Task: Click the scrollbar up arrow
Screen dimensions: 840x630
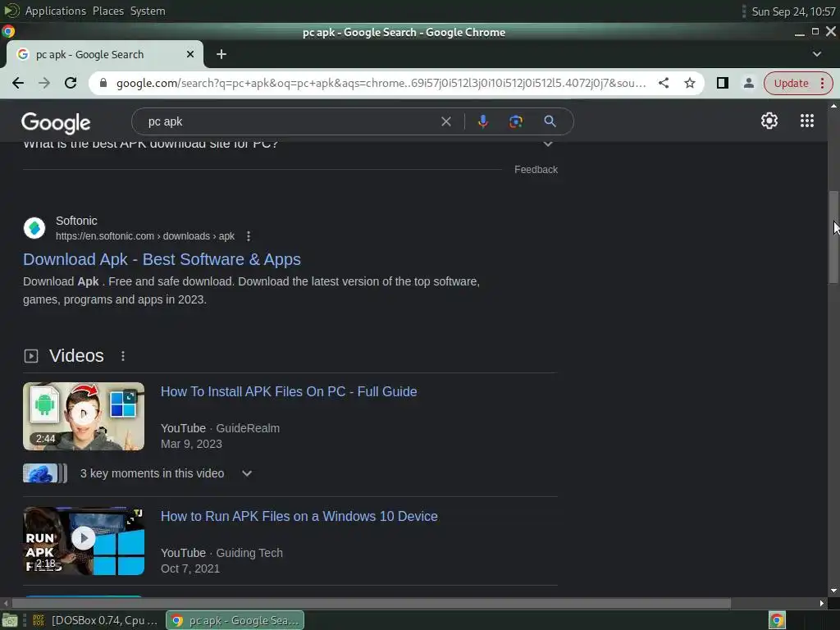Action: [833, 107]
